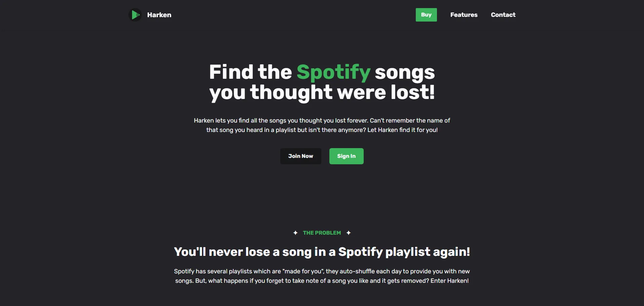Click the quoted "made for you" phrase
The width and height of the screenshot is (644, 306).
pyautogui.click(x=303, y=271)
